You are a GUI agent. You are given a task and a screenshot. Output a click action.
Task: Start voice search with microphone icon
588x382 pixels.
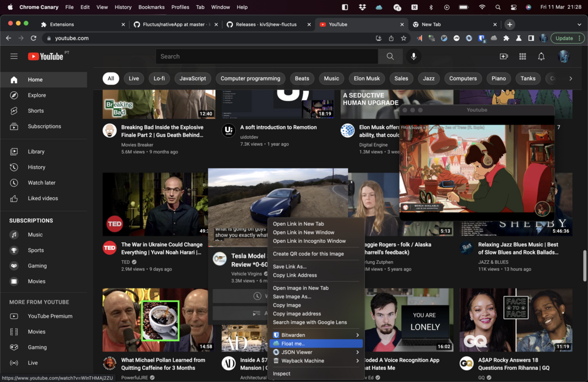click(x=413, y=56)
